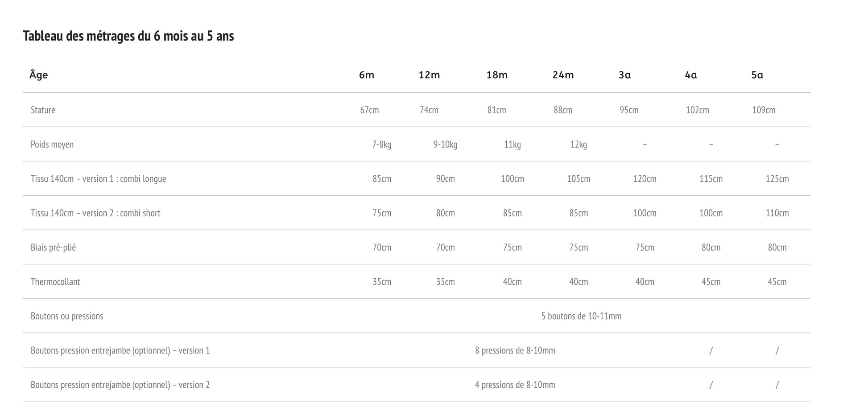The width and height of the screenshot is (868, 419).
Task: Click the combi short fabric row label
Action: [x=95, y=213]
